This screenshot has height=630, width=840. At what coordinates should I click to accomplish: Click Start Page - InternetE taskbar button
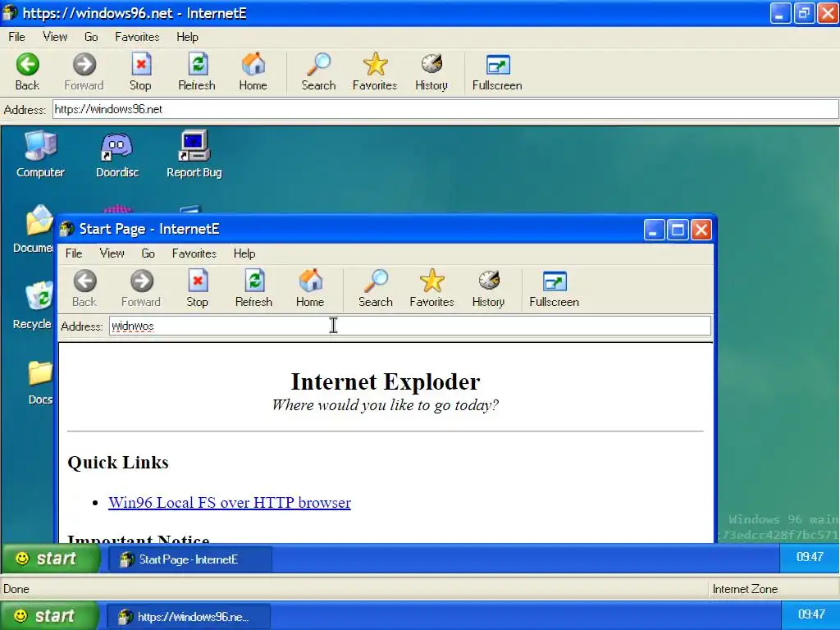[190, 559]
